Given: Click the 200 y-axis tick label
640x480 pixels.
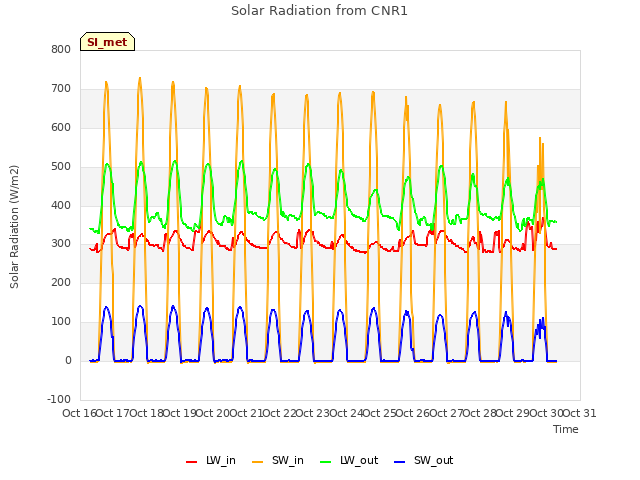Looking at the screenshot, I should click(x=61, y=282).
